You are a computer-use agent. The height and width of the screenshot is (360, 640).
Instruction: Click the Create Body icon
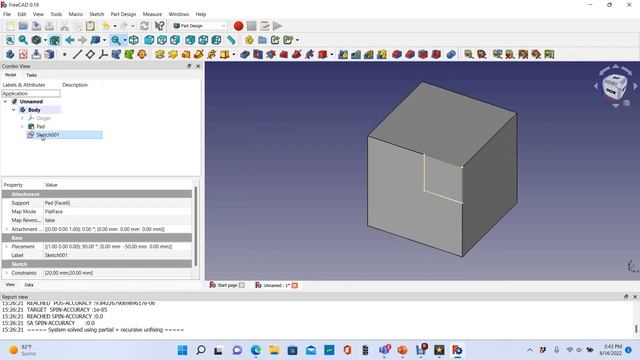coord(10,54)
